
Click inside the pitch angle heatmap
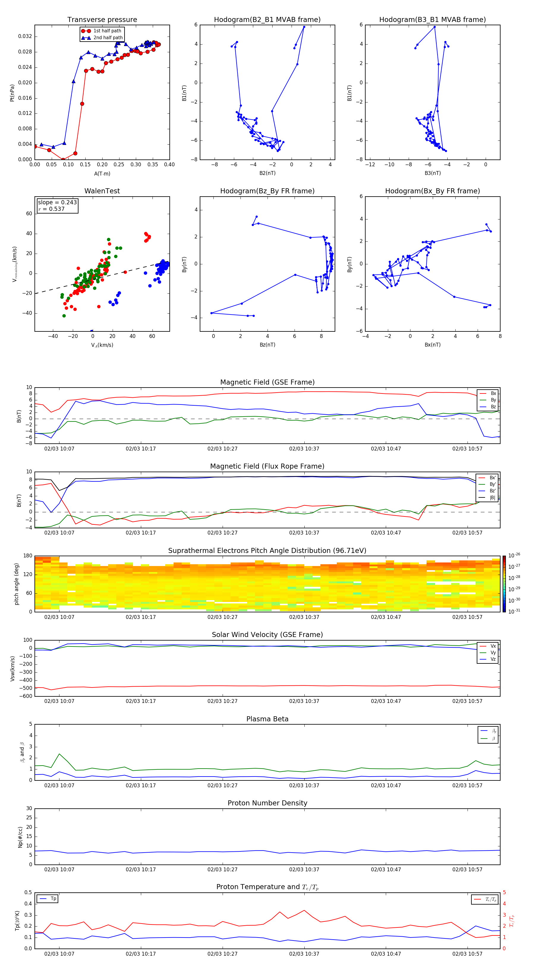(267, 584)
